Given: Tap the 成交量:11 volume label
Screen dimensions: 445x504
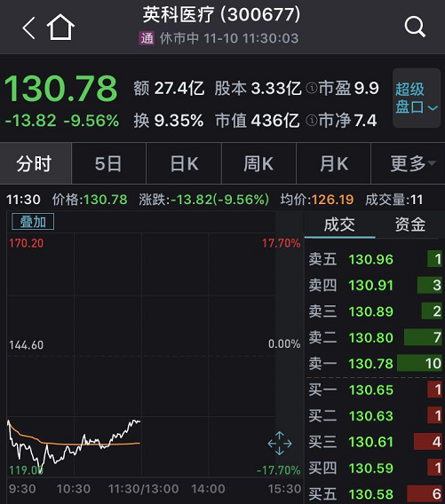Looking at the screenshot, I should [393, 200].
